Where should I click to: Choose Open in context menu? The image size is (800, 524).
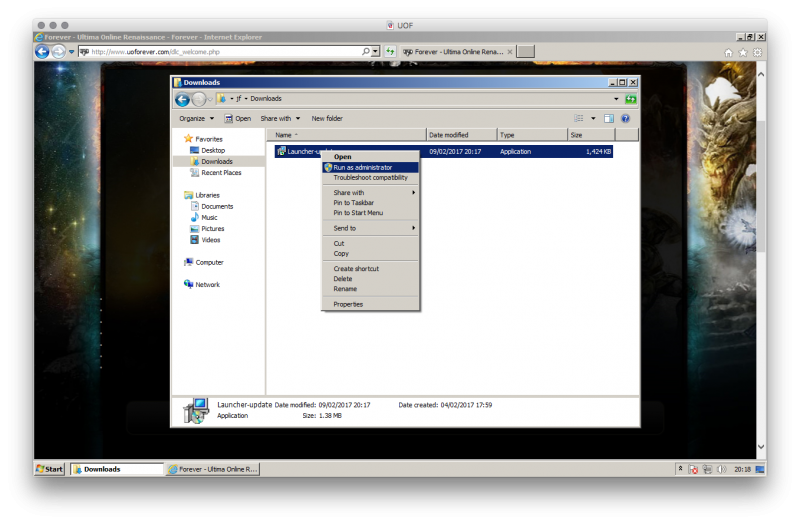click(x=370, y=157)
